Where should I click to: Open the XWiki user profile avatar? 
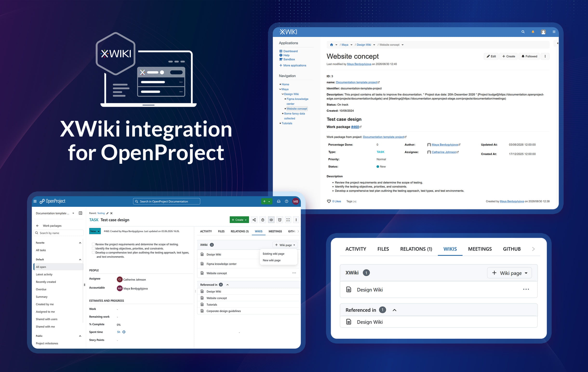(543, 32)
